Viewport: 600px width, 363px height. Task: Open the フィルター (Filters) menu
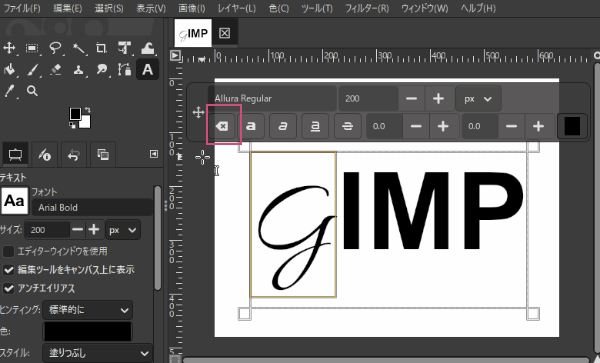(367, 8)
